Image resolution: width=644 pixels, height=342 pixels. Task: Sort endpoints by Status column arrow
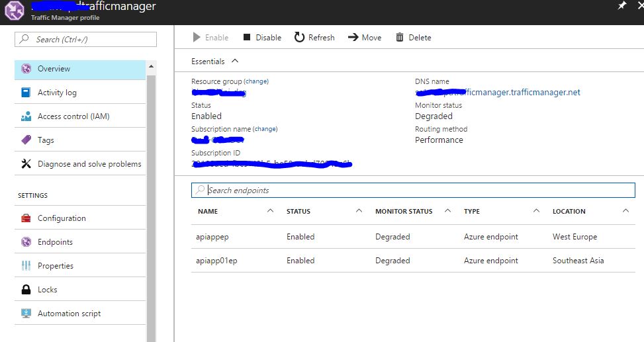point(359,210)
